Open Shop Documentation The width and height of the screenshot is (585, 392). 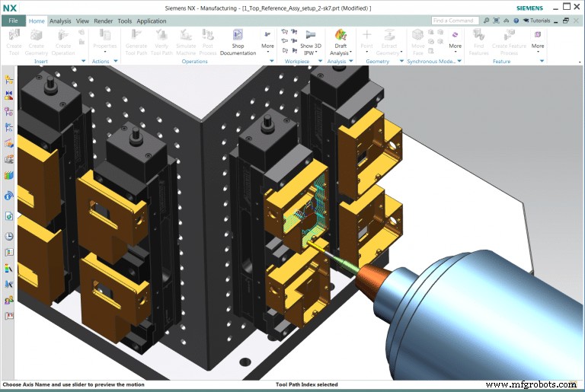pyautogui.click(x=238, y=42)
